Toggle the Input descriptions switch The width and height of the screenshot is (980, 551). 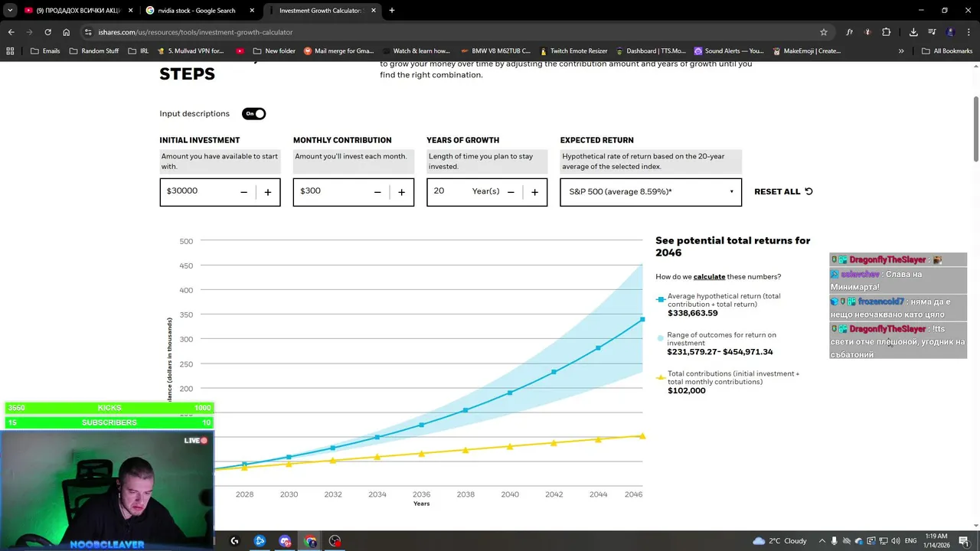click(254, 113)
